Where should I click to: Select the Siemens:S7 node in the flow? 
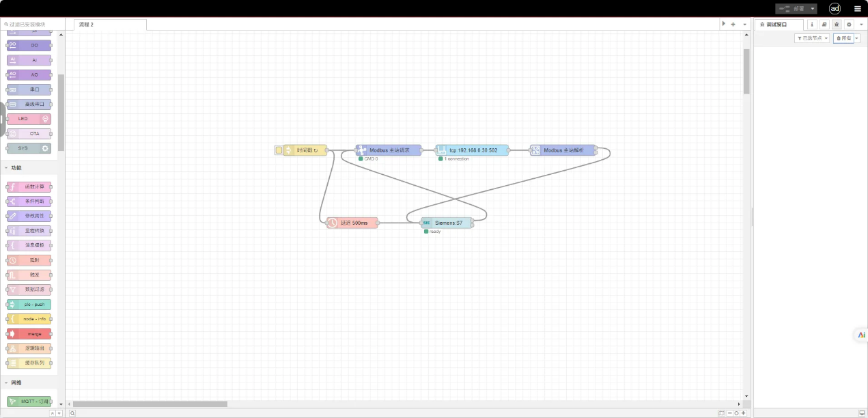[x=448, y=223]
